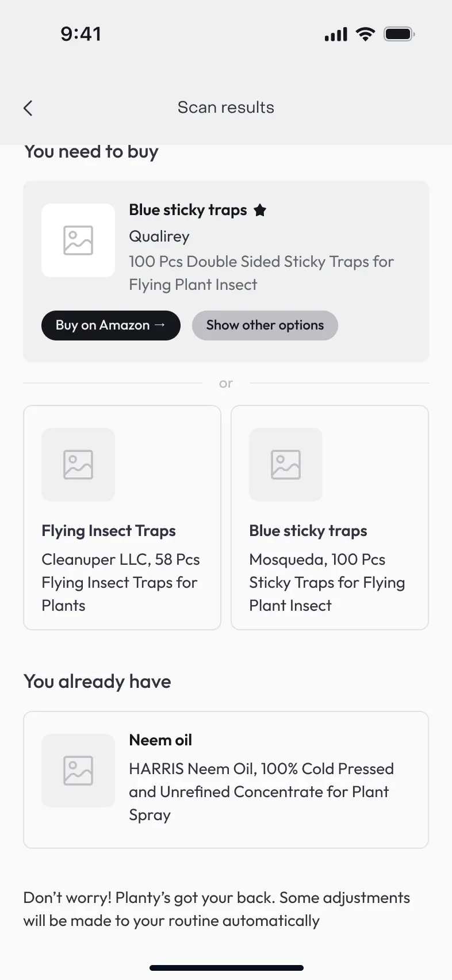
Task: Tap the Scan results header title
Action: [x=226, y=108]
